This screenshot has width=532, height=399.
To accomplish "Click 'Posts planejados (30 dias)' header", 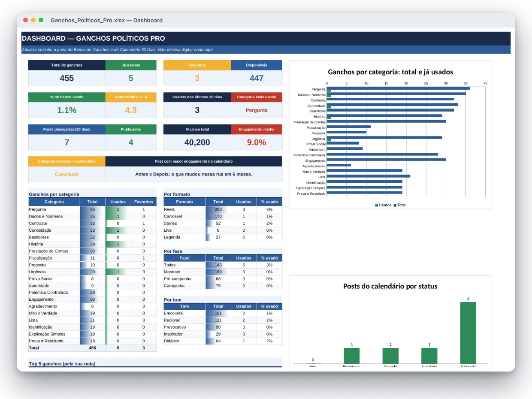I will tap(67, 129).
